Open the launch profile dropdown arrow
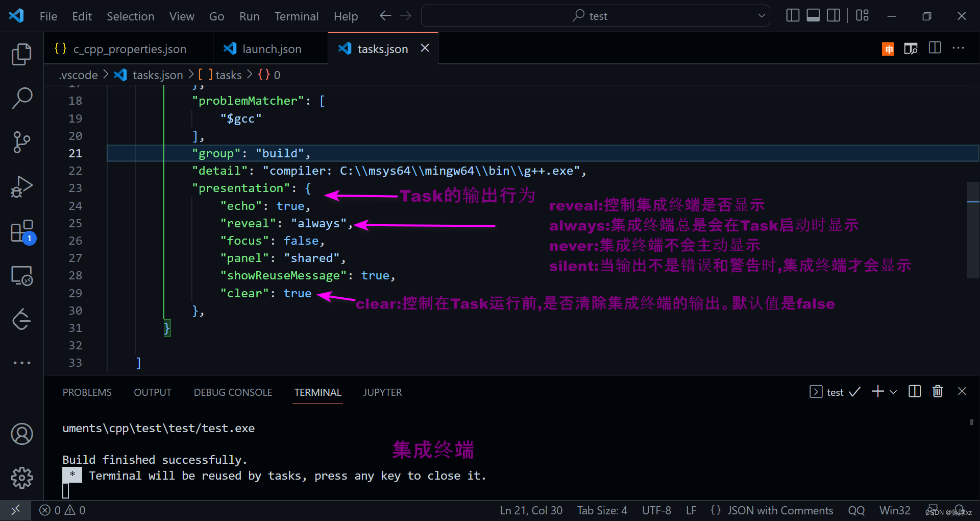Viewport: 980px width, 521px height. (x=893, y=392)
